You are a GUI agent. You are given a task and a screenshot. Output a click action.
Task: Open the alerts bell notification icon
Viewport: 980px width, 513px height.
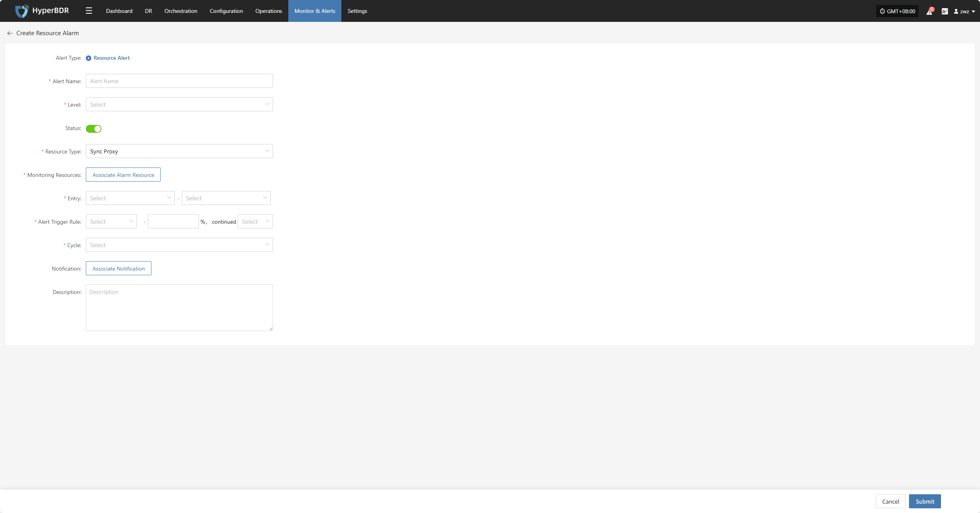point(930,11)
